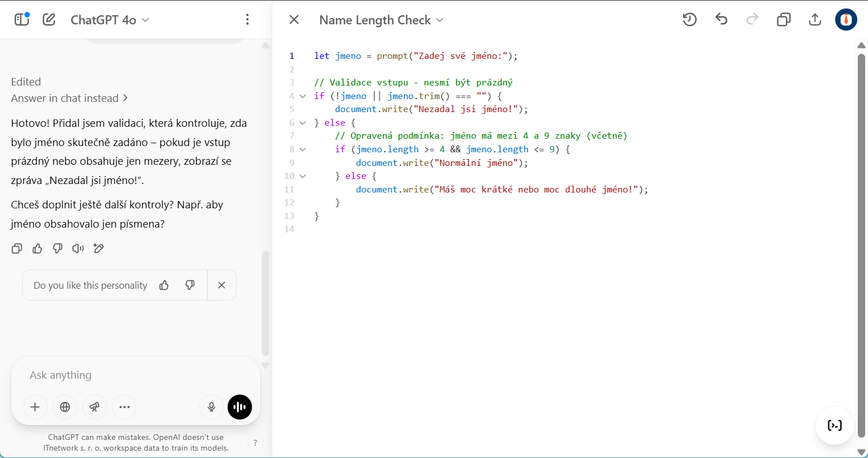Copy the canvas code contents
Image resolution: width=868 pixels, height=458 pixels.
[x=783, y=20]
